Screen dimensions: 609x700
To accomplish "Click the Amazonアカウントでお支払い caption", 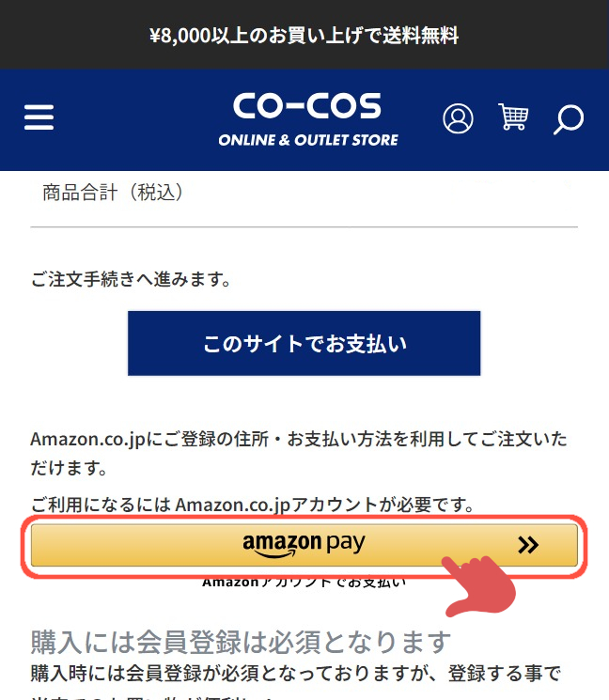I will tap(304, 583).
